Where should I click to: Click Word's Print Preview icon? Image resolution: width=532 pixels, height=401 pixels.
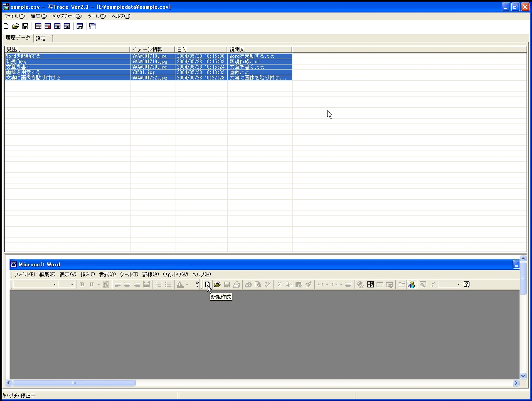pos(258,285)
